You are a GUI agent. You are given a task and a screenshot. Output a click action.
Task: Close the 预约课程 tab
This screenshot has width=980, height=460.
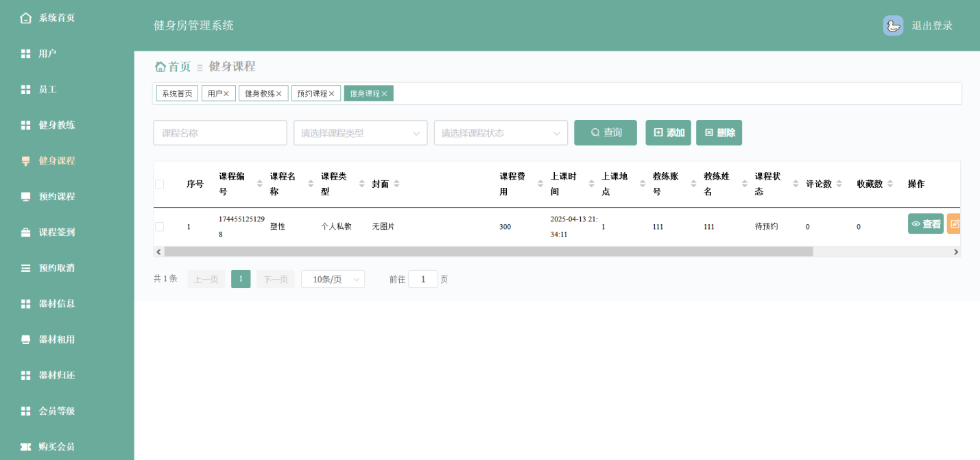331,94
